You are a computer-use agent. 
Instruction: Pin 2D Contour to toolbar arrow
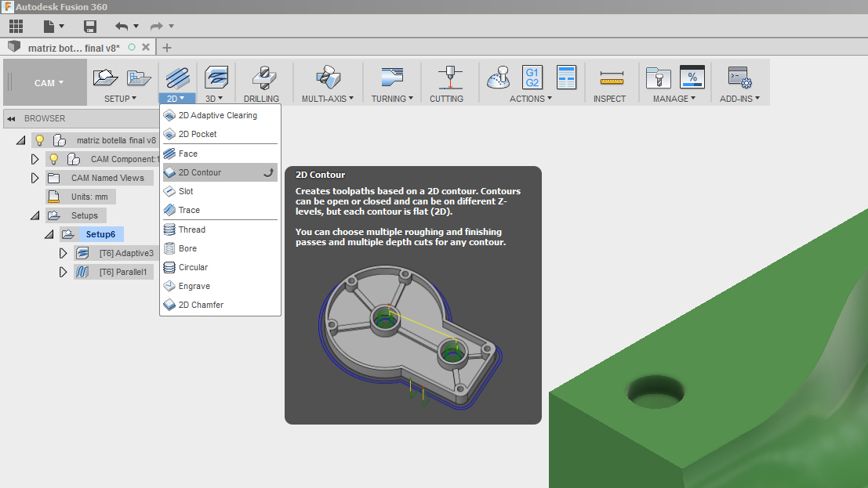pos(268,172)
